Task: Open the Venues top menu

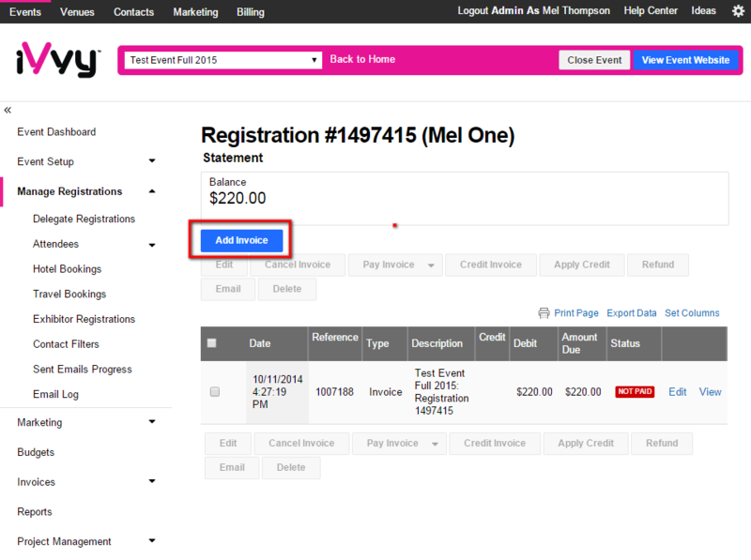Action: pos(77,12)
